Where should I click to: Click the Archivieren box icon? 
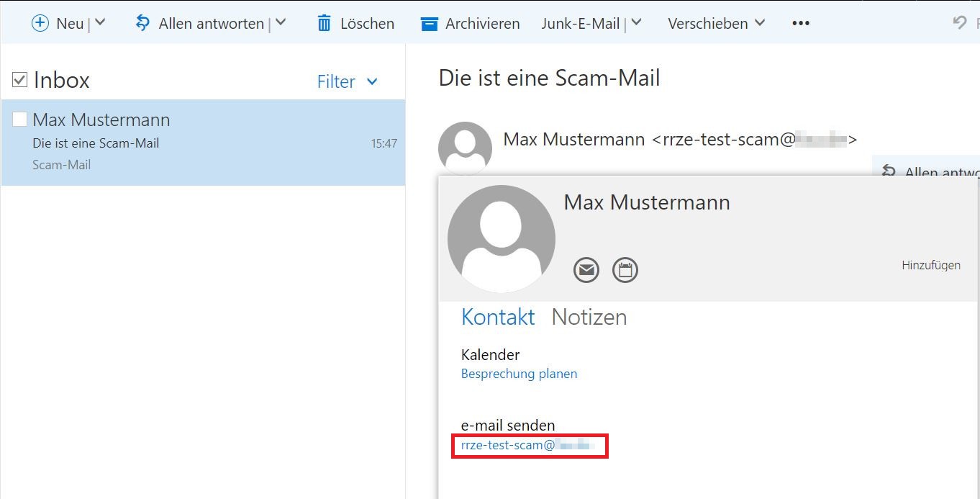click(430, 24)
